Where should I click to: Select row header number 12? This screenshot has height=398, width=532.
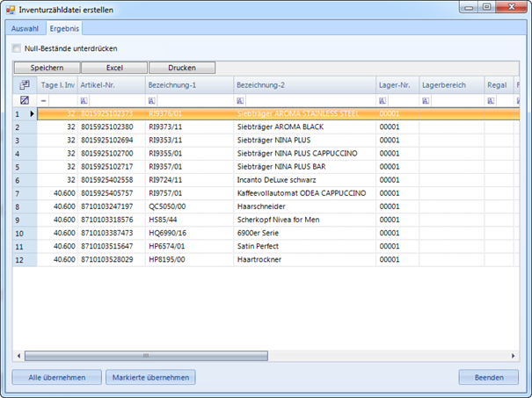point(25,260)
